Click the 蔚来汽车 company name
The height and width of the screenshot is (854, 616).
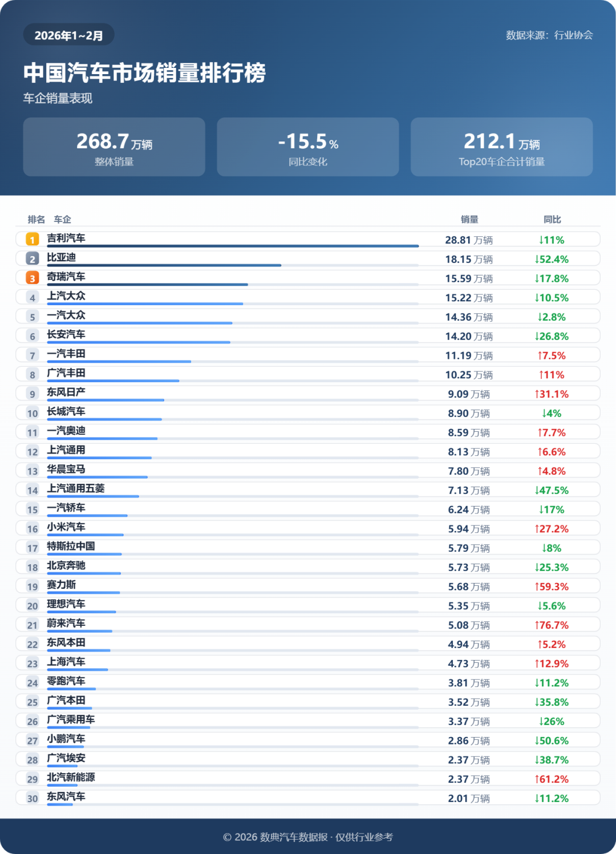pyautogui.click(x=66, y=623)
